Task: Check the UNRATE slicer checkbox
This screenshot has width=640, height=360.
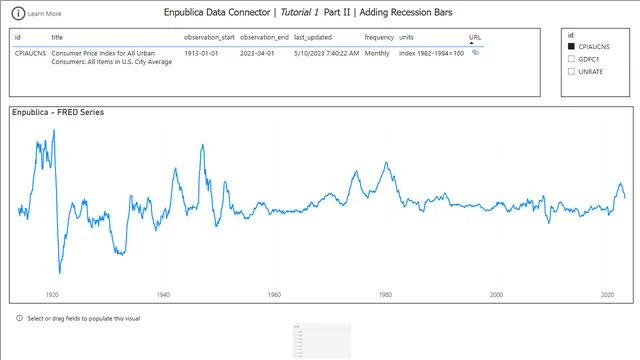Action: 571,71
